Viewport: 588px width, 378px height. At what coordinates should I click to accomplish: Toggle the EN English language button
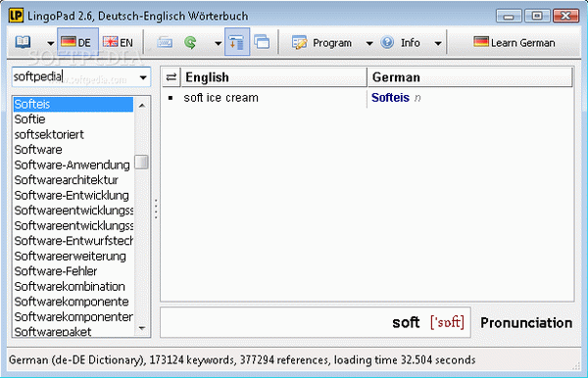point(119,42)
